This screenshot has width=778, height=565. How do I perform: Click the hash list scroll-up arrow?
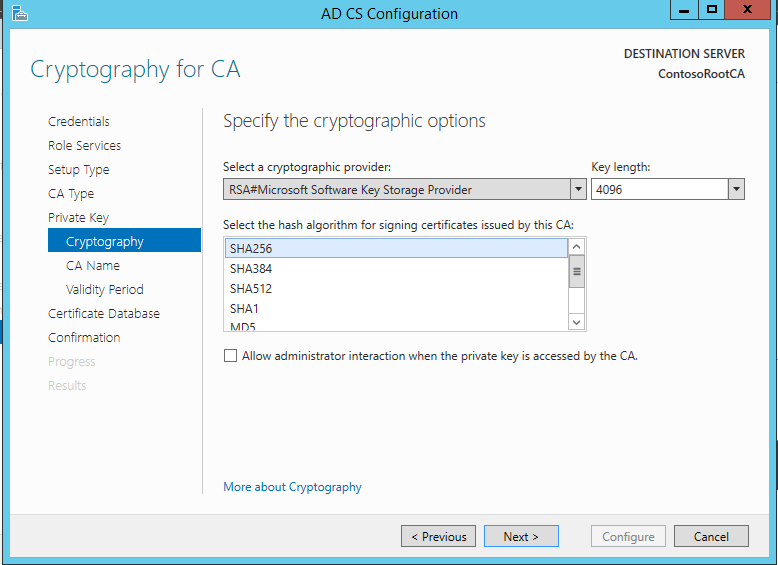click(576, 247)
